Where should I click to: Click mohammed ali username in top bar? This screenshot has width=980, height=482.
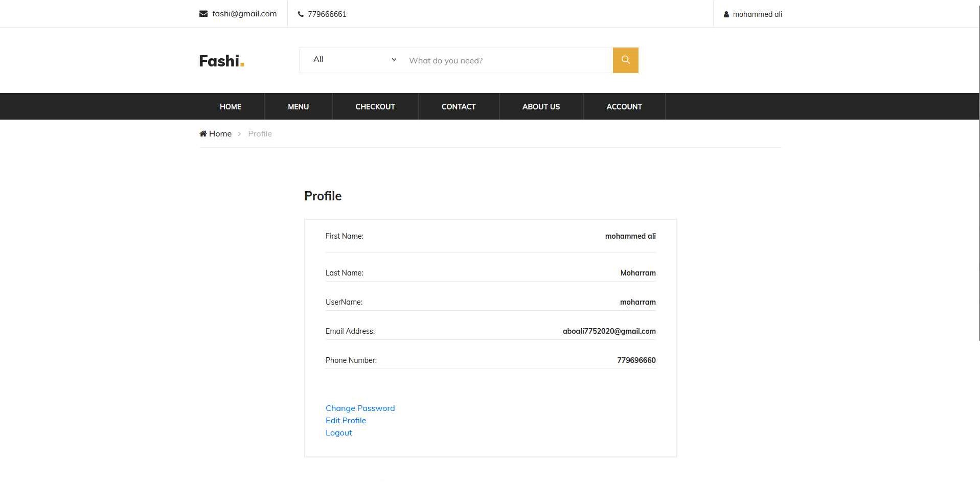click(x=757, y=14)
